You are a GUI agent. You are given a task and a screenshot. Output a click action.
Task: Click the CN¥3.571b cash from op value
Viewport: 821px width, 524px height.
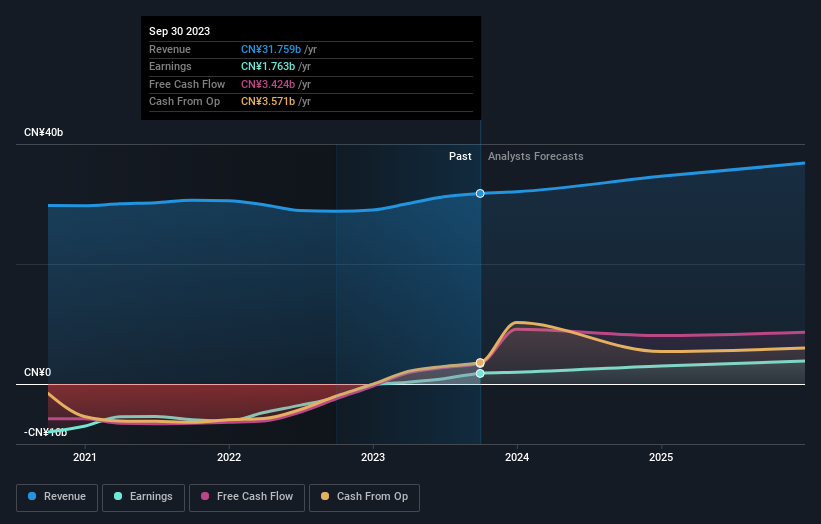click(x=268, y=102)
